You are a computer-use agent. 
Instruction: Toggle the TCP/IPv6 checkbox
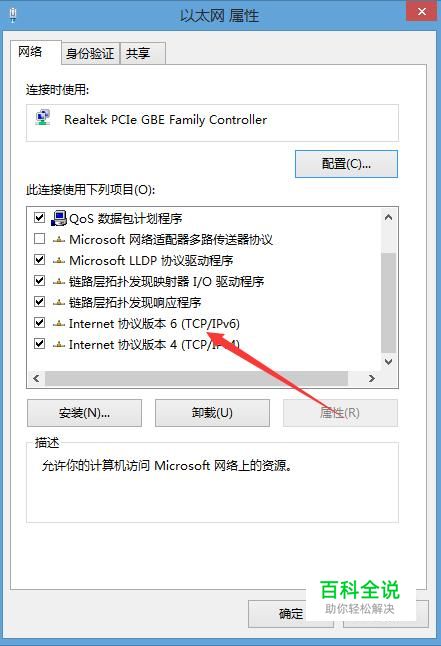[39, 322]
